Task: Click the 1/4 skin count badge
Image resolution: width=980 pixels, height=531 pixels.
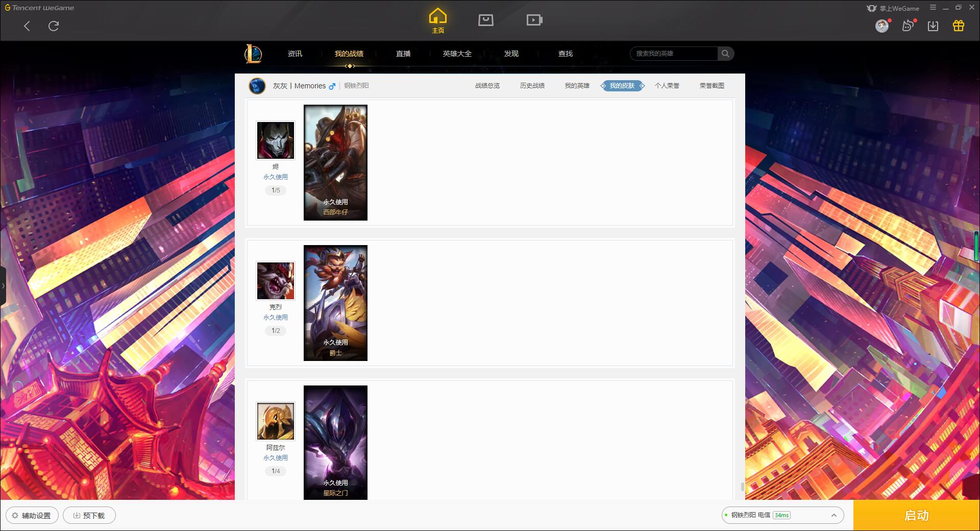Action: pyautogui.click(x=276, y=471)
